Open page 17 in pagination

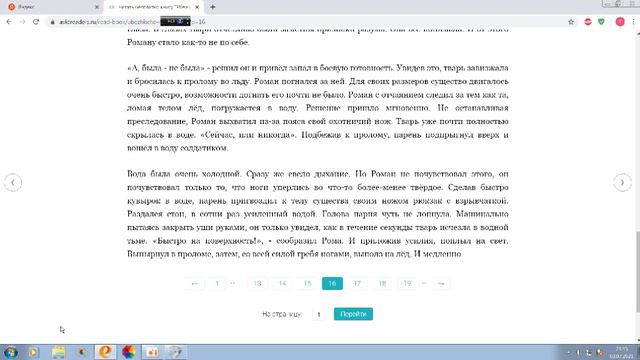click(357, 283)
